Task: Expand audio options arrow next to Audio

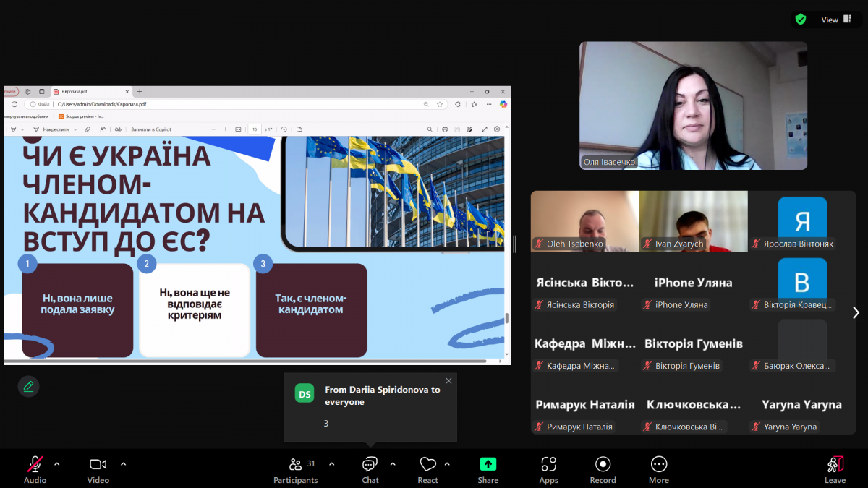Action: (57, 463)
